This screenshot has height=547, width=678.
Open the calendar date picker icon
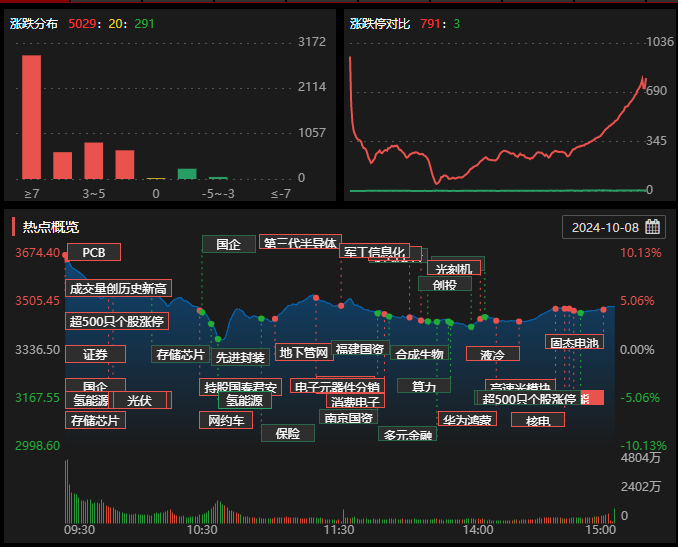pyautogui.click(x=652, y=227)
